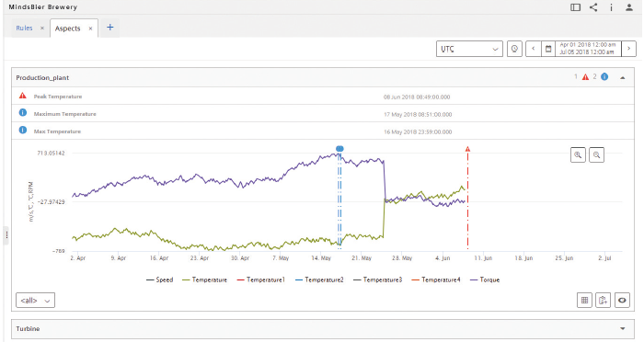The height and width of the screenshot is (342, 644).
Task: Select the Peak Temperature event row
Action: [x=323, y=96]
